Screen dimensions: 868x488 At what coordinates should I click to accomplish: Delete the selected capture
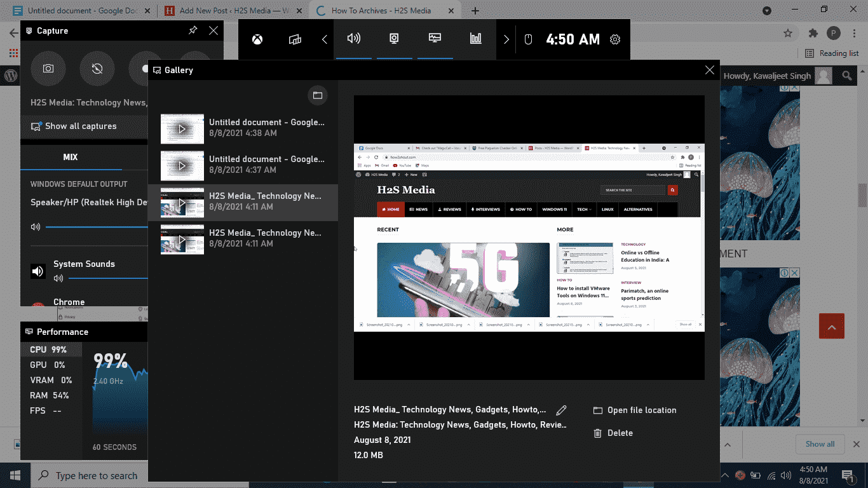[x=613, y=433]
